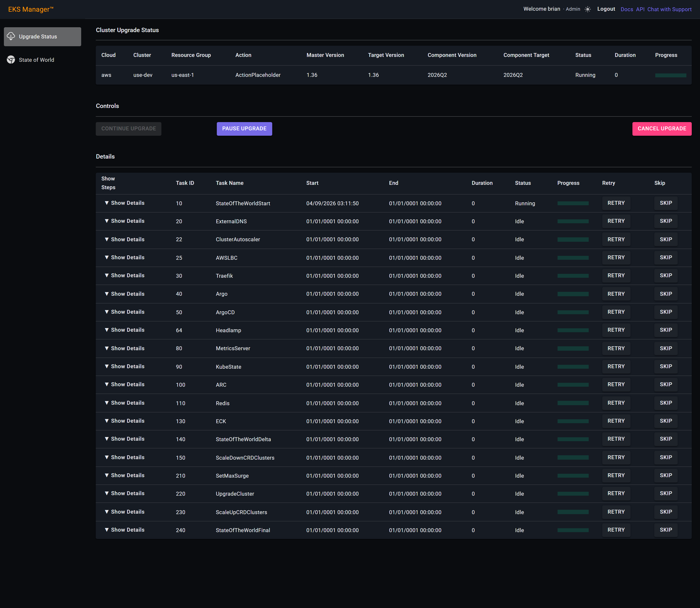Click the Cancel Upgrade button

point(662,129)
